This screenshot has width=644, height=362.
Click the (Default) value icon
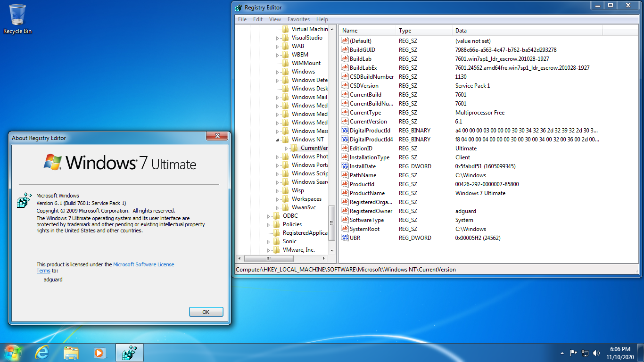point(345,41)
